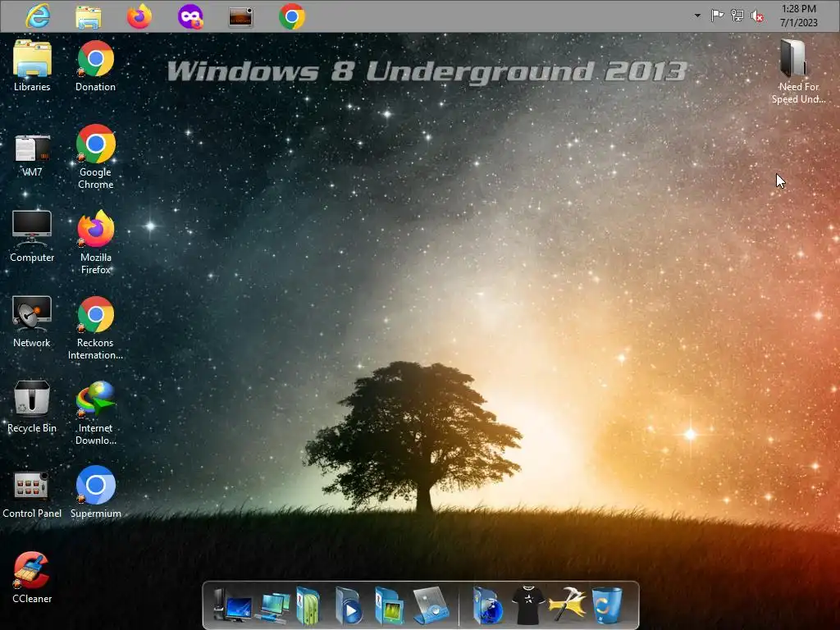Click the computer tower dock icon
Image resolution: width=840 pixels, height=630 pixels.
(x=232, y=605)
